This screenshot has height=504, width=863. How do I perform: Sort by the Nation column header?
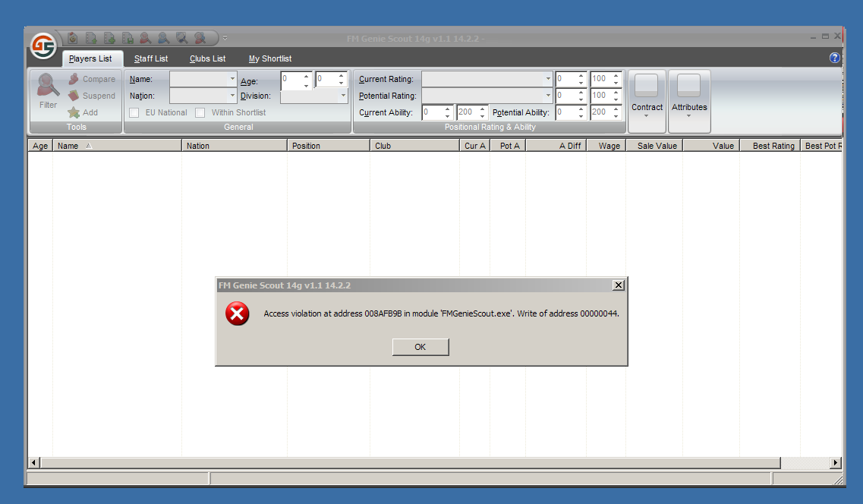235,146
